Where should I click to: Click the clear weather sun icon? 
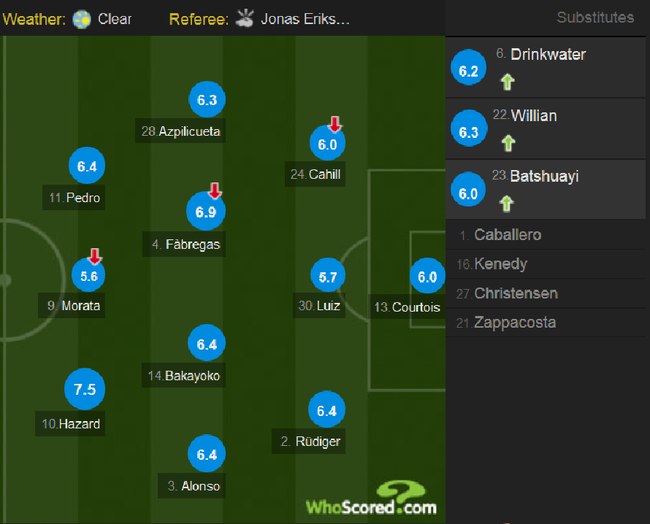click(82, 19)
